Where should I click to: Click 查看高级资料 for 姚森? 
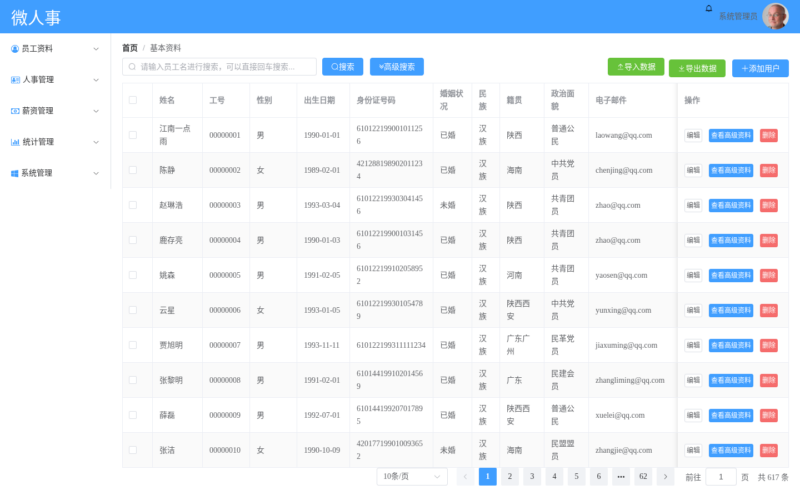point(731,276)
